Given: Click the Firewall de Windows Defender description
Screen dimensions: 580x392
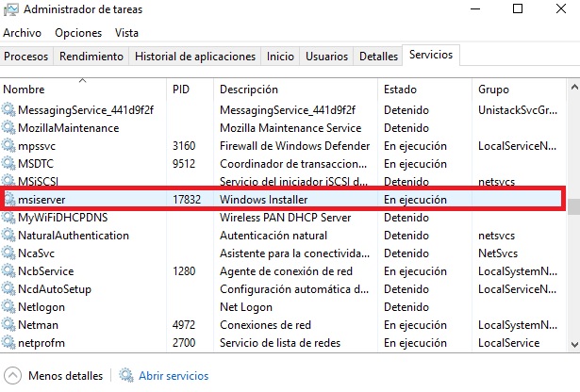Looking at the screenshot, I should (295, 145).
